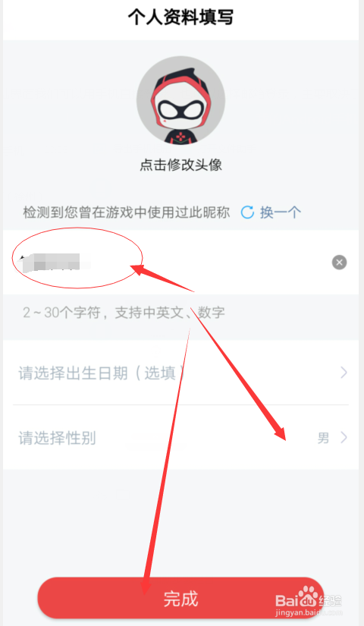
Task: Click the selected gender value 男
Action: click(x=323, y=438)
